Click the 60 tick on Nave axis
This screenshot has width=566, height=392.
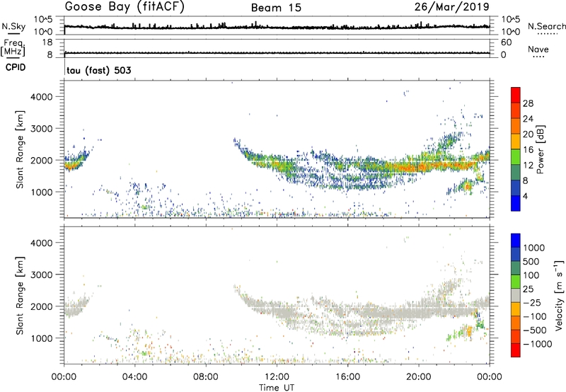(x=506, y=42)
